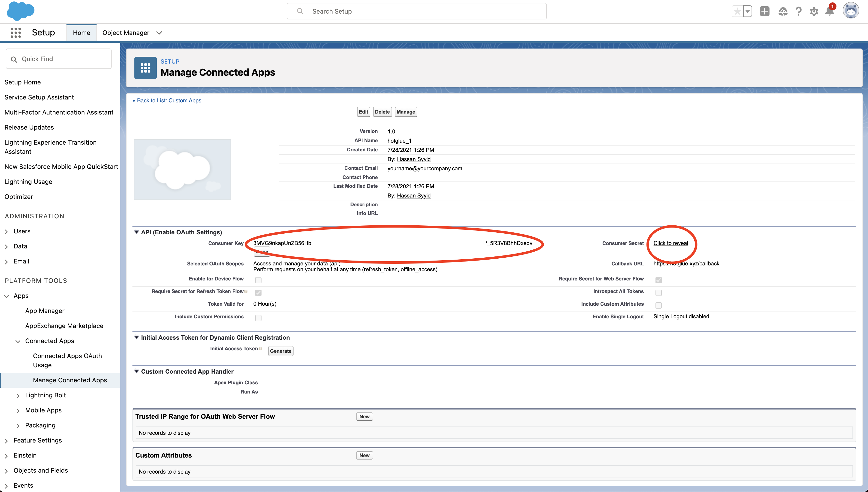The width and height of the screenshot is (868, 492).
Task: Open the Created By Hassan Syyid link
Action: (414, 159)
